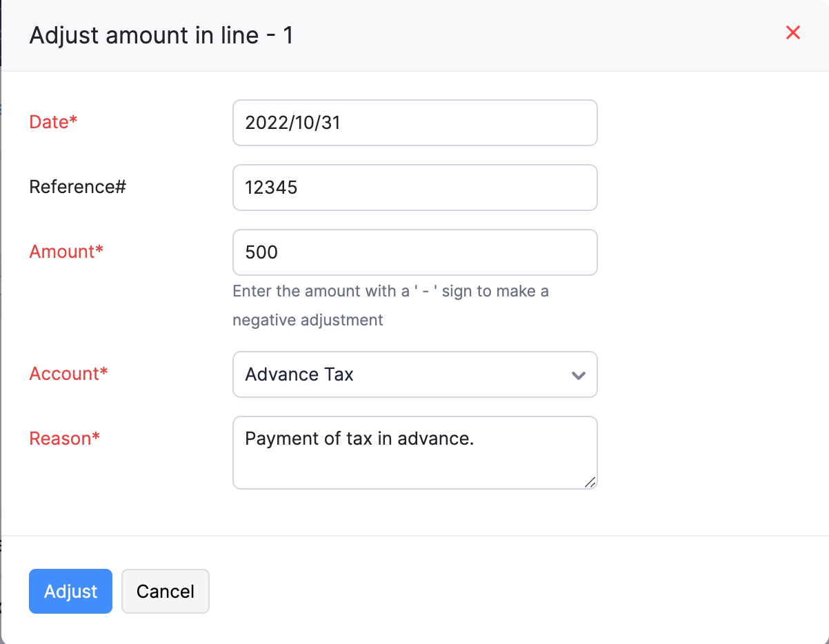The height and width of the screenshot is (644, 829).
Task: Open the Advance Tax account picker
Action: 414,374
